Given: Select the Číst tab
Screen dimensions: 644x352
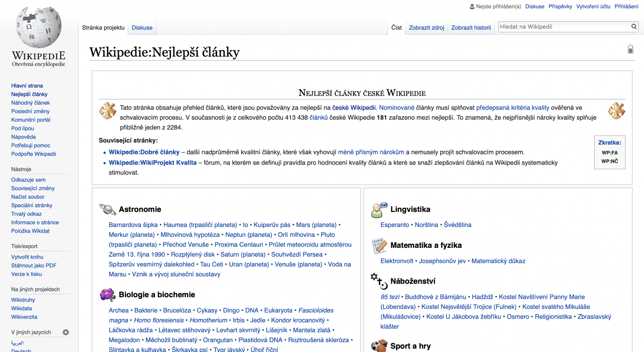Looking at the screenshot, I should coord(396,28).
